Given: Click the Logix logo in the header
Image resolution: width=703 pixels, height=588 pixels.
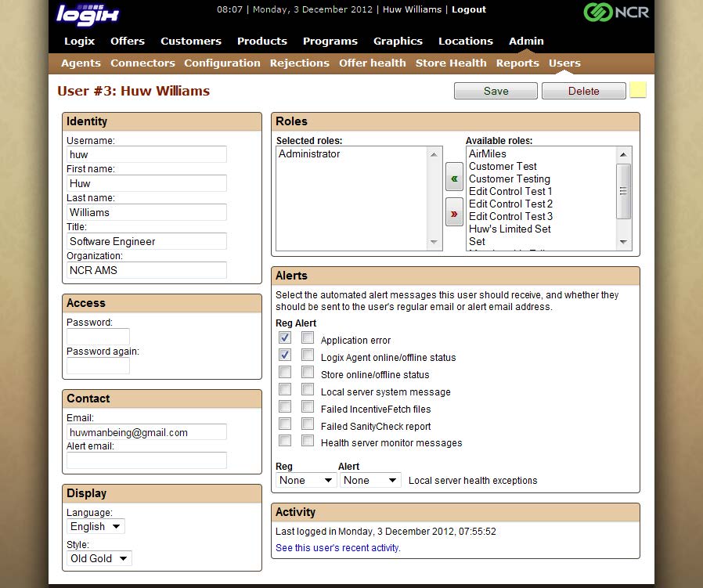Looking at the screenshot, I should tap(86, 13).
